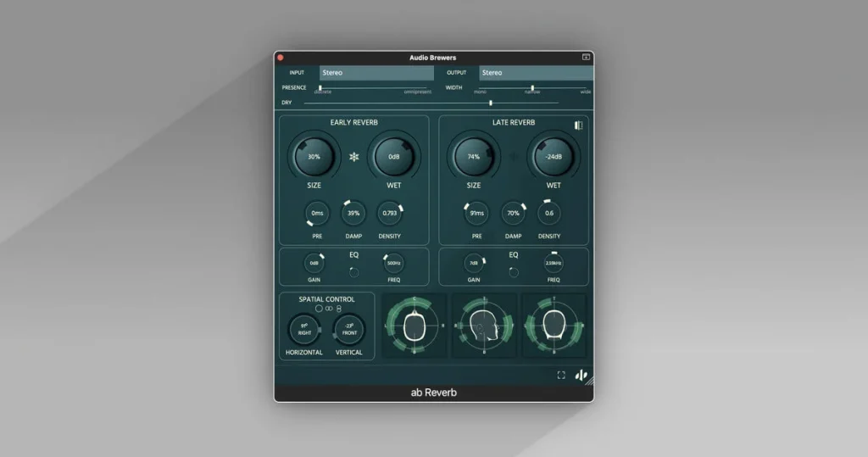Open the Output Stereo dropdown
Viewport: 868px width, 457px height.
[x=536, y=73]
